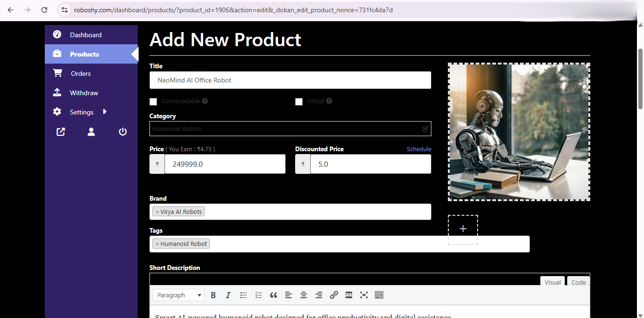This screenshot has height=318, width=644.
Task: Insert a numbered list
Action: [258, 295]
